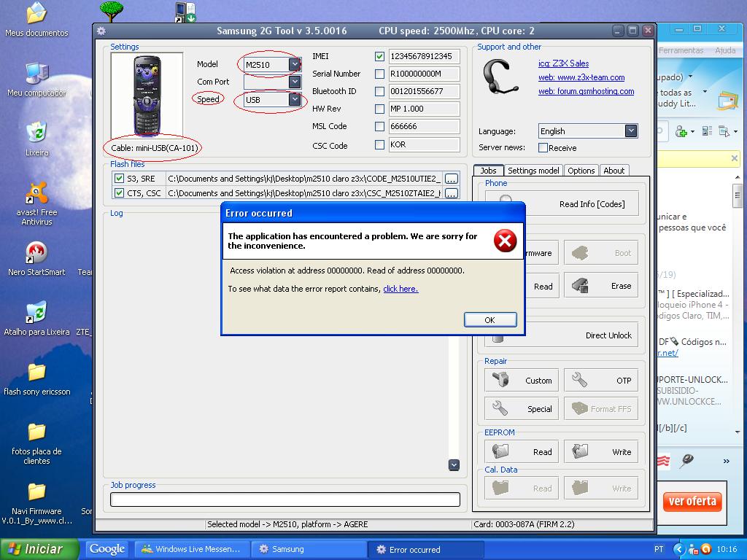Click the Boot button chip icon
747x560 pixels.
tap(580, 253)
